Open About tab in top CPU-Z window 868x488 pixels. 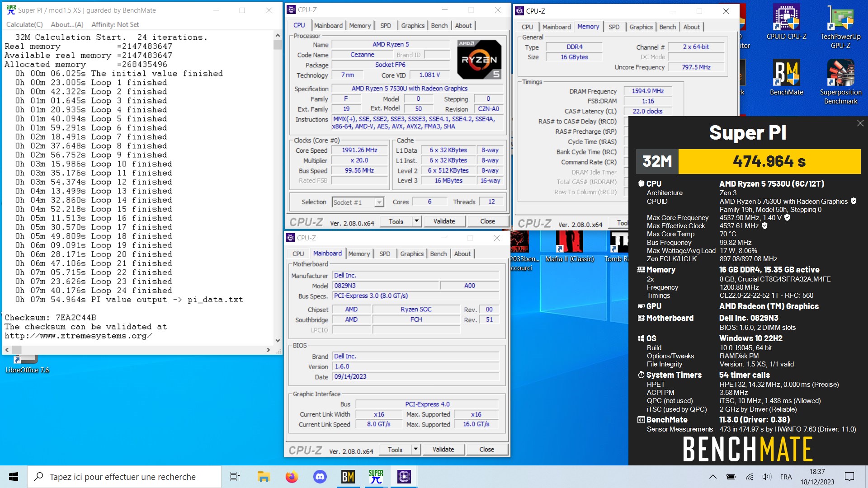pos(463,26)
